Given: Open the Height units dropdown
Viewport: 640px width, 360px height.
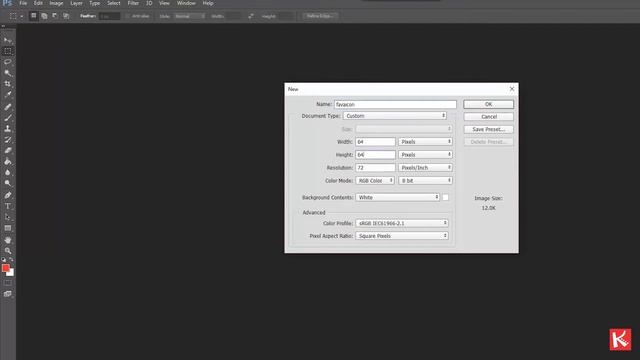Looking at the screenshot, I should click(x=425, y=155).
